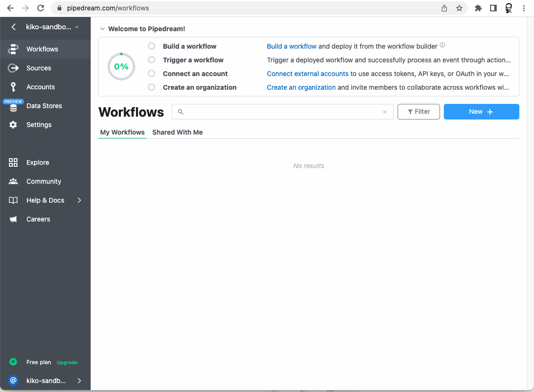Click the site lock icon in address bar

(59, 8)
